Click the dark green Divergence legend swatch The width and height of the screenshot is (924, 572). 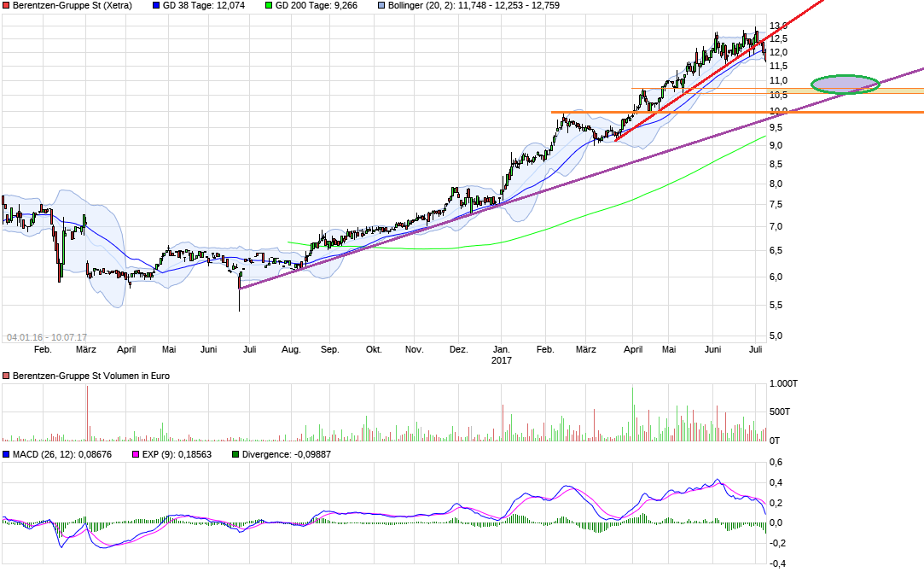coord(235,455)
